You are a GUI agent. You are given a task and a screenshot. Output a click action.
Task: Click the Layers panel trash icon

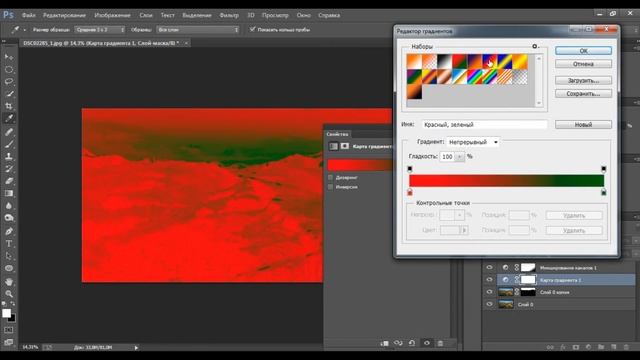pyautogui.click(x=626, y=347)
